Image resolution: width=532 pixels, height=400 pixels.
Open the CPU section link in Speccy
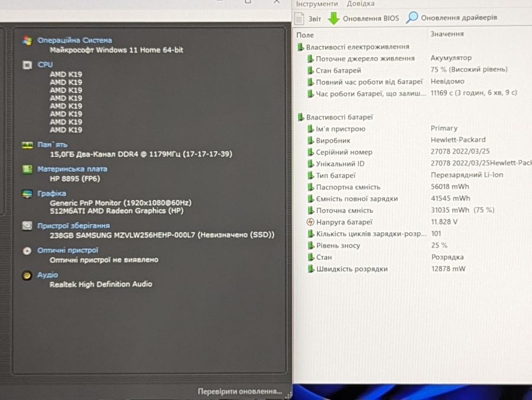click(45, 64)
